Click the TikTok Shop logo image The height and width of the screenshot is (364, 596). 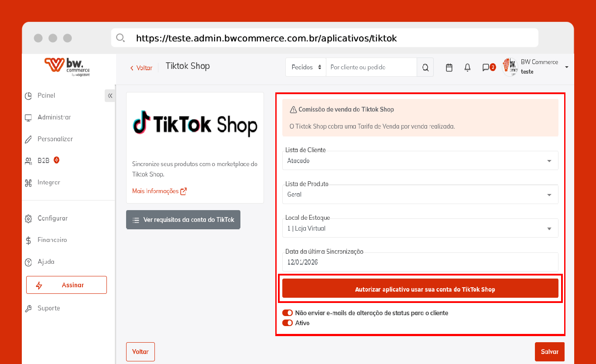pyautogui.click(x=195, y=124)
